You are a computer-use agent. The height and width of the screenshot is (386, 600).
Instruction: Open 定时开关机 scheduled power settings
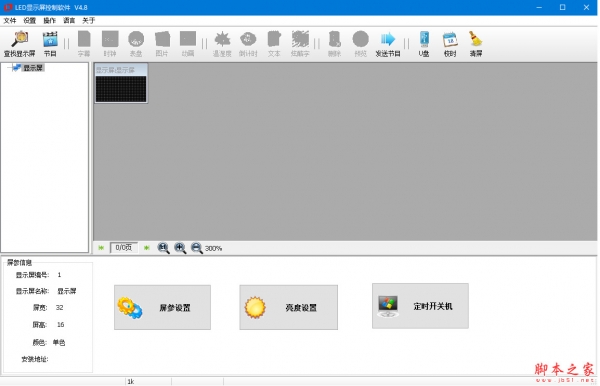pyautogui.click(x=420, y=306)
